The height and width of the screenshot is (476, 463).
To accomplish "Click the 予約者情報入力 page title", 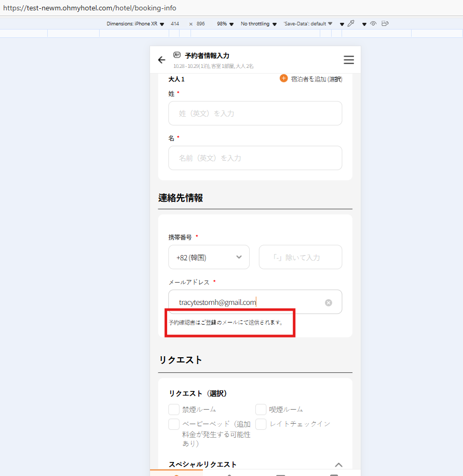I will pyautogui.click(x=207, y=55).
